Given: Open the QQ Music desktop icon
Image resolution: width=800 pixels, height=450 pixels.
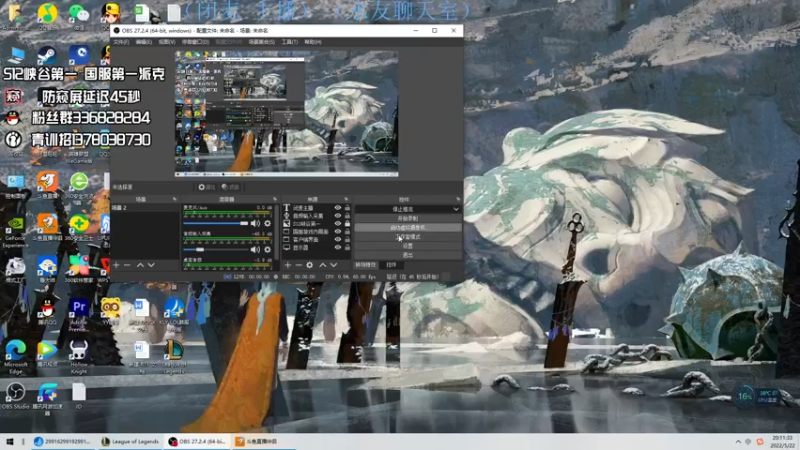Looking at the screenshot, I should (x=47, y=14).
